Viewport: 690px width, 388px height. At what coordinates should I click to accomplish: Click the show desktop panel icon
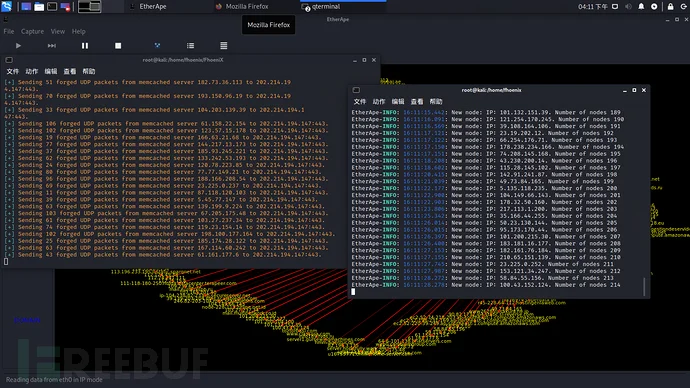[x=26, y=7]
